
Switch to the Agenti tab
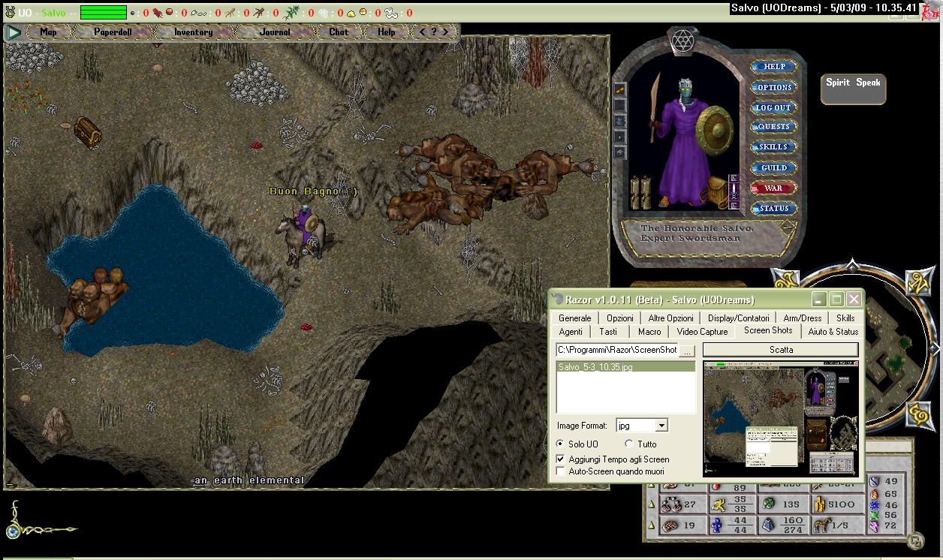pyautogui.click(x=571, y=332)
